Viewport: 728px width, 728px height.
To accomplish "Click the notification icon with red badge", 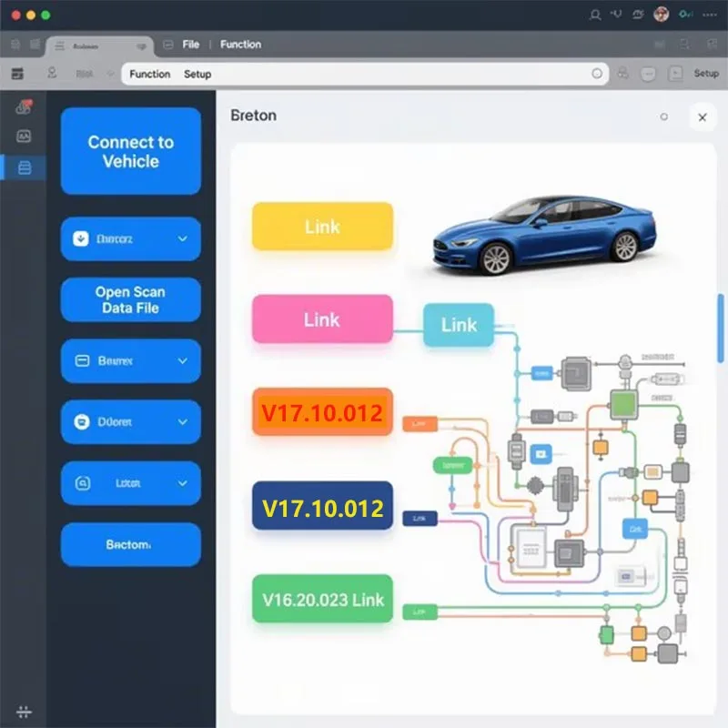I will pyautogui.click(x=24, y=107).
